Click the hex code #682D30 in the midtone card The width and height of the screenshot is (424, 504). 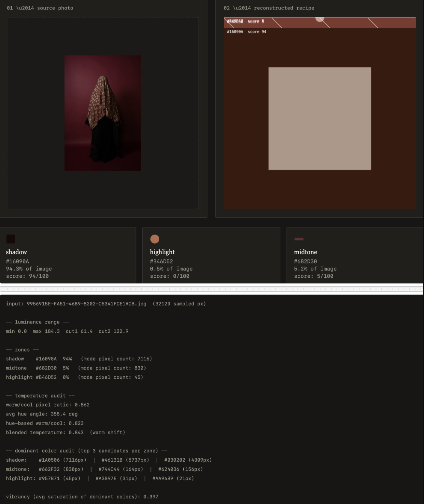click(305, 261)
